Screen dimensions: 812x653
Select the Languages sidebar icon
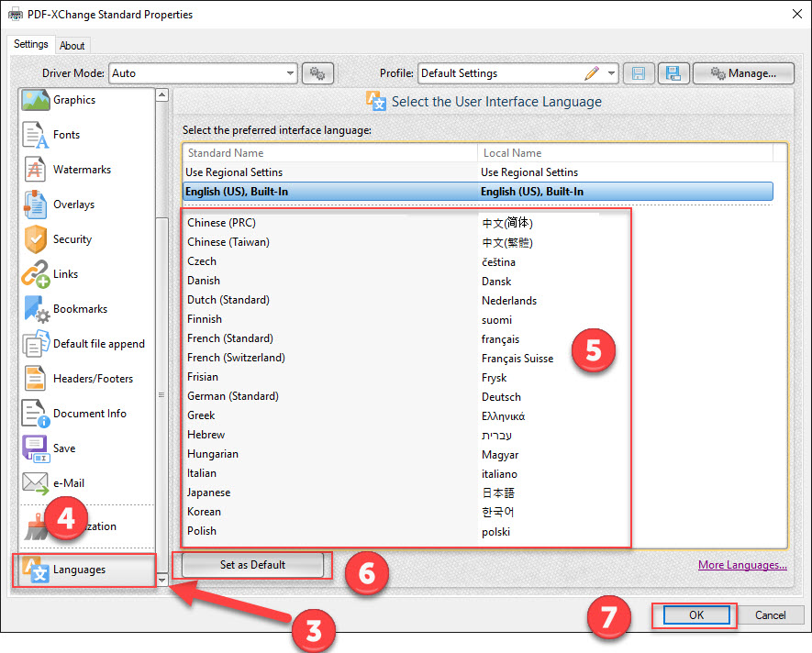pyautogui.click(x=35, y=570)
